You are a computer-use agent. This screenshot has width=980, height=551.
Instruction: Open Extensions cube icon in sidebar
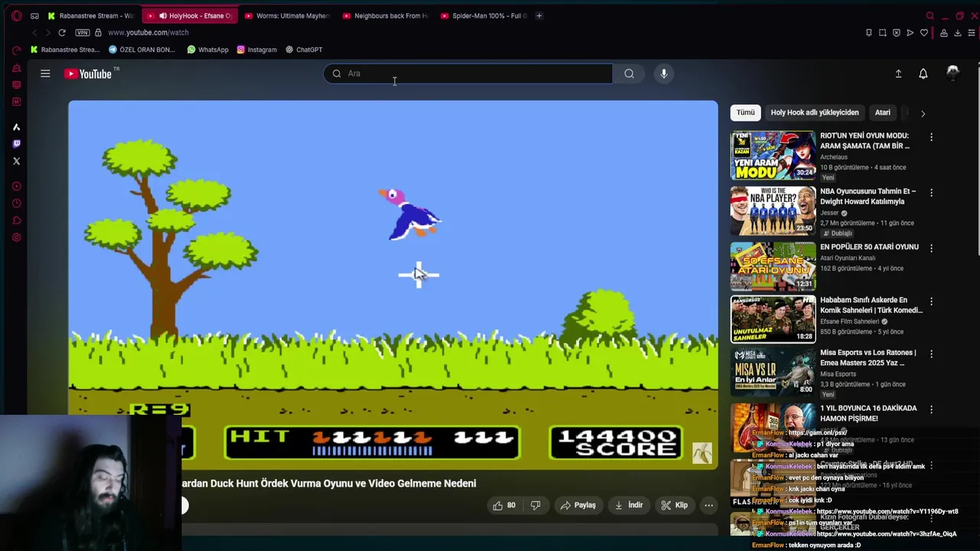[x=17, y=220]
